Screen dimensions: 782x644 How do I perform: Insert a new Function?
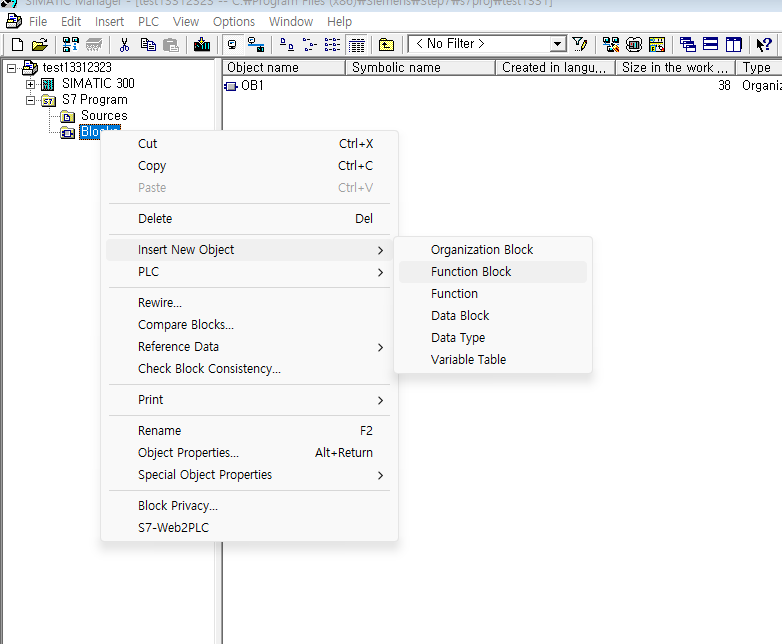[x=493, y=294]
